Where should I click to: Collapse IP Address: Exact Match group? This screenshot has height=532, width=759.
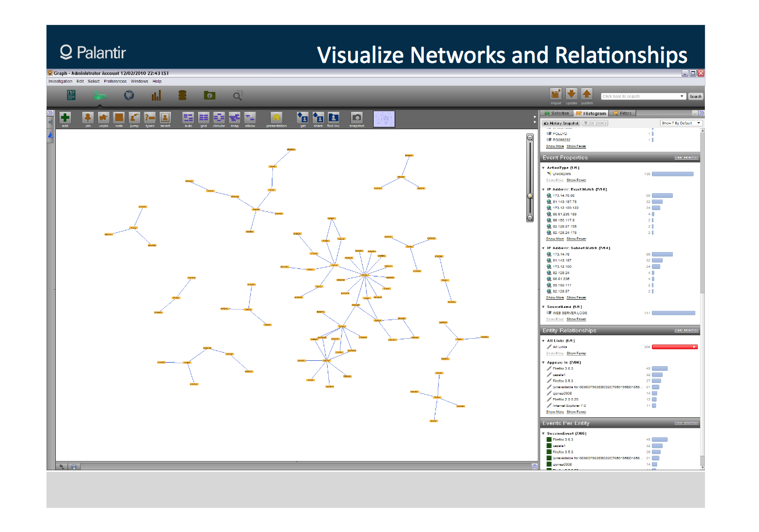[544, 189]
